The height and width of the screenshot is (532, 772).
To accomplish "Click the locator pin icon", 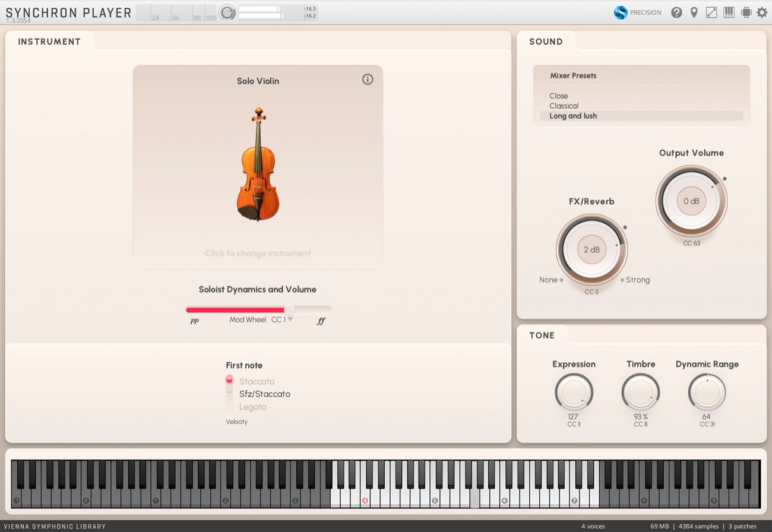I will [x=694, y=12].
